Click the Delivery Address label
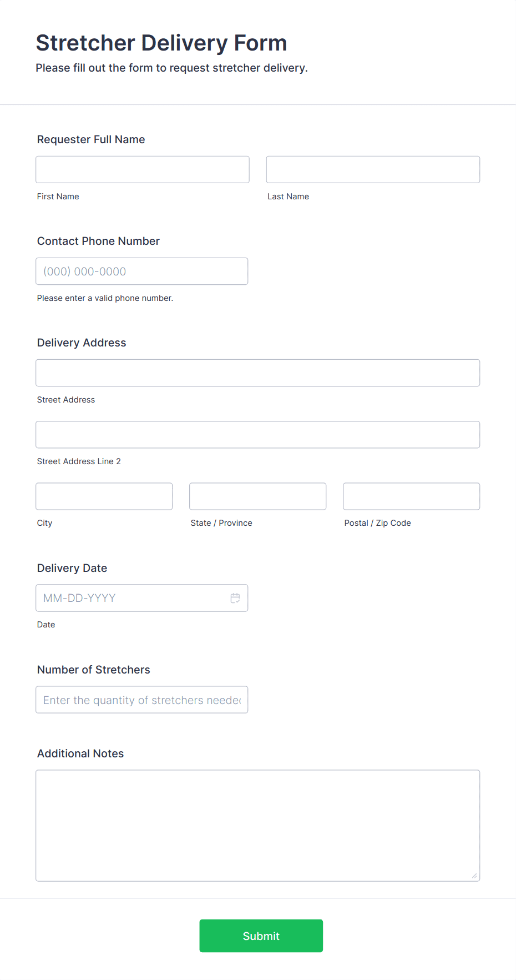The image size is (516, 980). (82, 343)
